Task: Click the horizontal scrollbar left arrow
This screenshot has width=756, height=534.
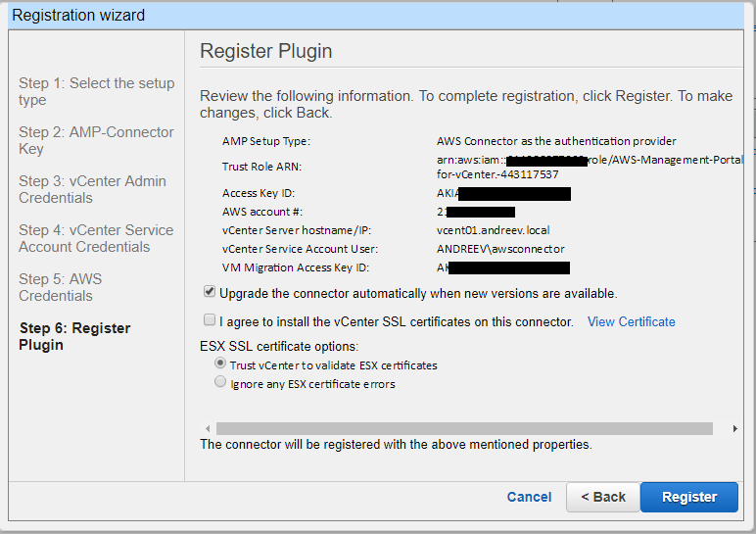Action: click(x=208, y=428)
